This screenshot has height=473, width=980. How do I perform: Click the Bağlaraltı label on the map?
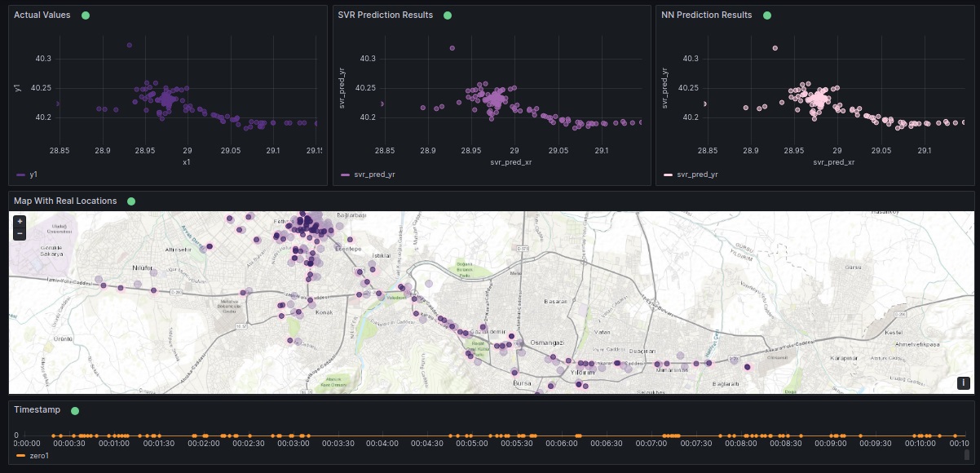click(x=726, y=383)
